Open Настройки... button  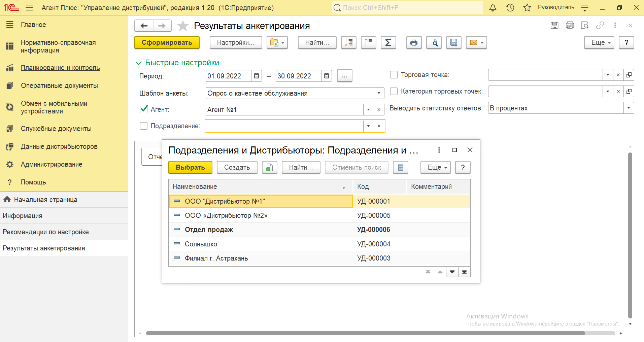coord(236,43)
